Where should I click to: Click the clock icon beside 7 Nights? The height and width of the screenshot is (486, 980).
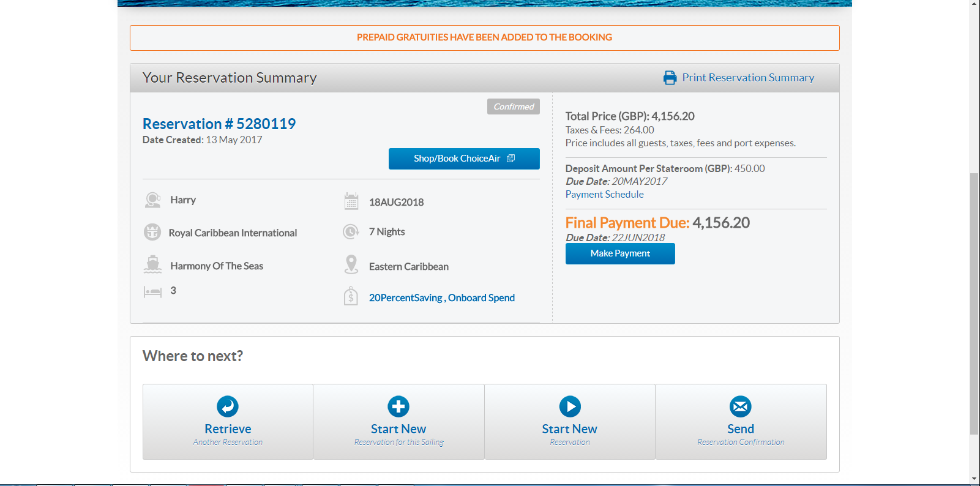point(351,232)
